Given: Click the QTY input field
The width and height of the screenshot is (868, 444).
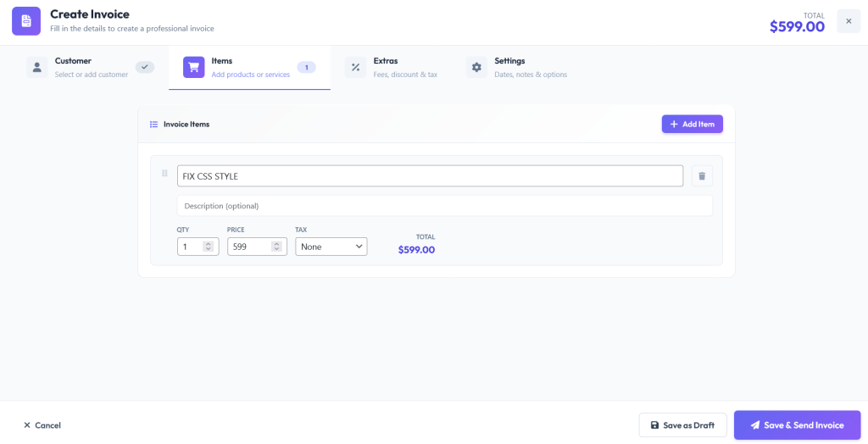Looking at the screenshot, I should (x=198, y=247).
